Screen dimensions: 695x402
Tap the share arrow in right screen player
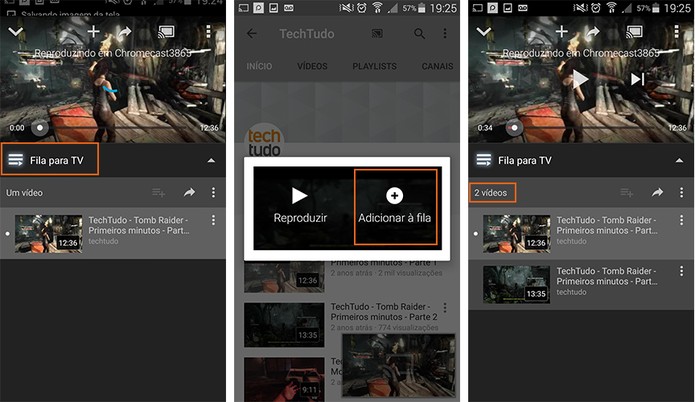(593, 31)
